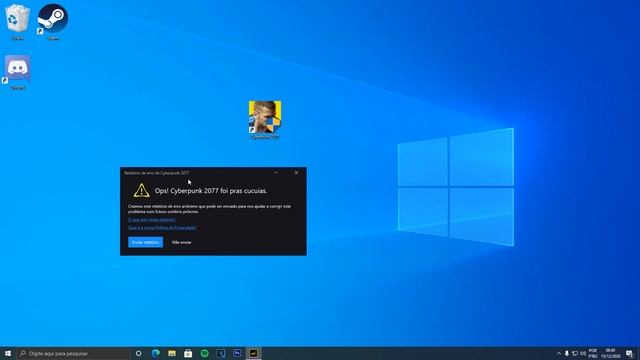Screen dimensions: 640x360
Task: Select the Cyberpunk 2077 desktop shortcut
Action: 265,120
